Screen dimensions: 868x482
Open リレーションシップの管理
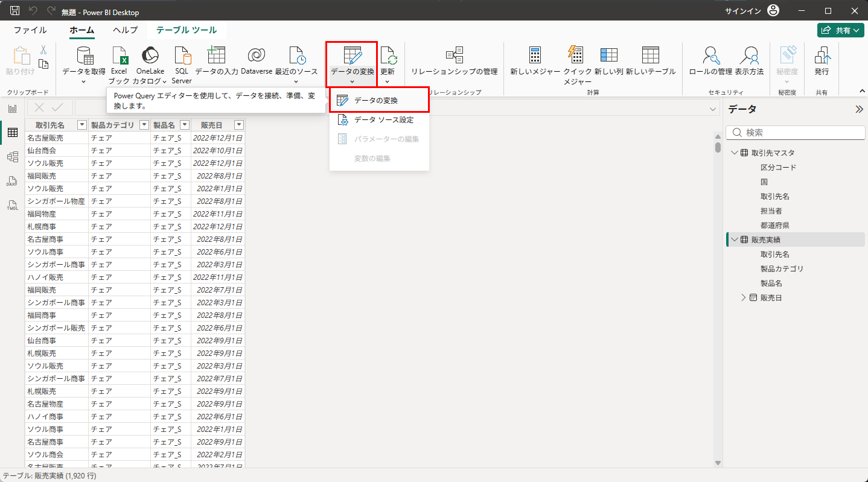455,60
